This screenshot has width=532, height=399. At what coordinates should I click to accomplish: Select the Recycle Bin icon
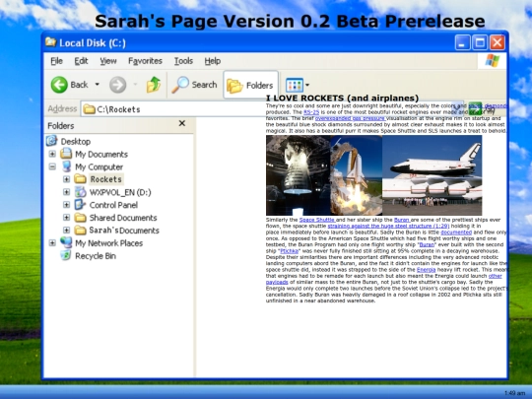coord(66,255)
